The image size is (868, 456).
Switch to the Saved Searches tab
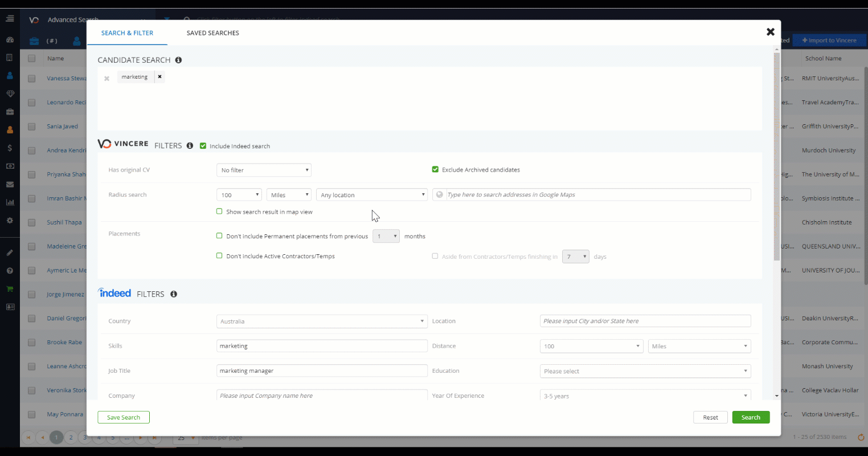213,33
